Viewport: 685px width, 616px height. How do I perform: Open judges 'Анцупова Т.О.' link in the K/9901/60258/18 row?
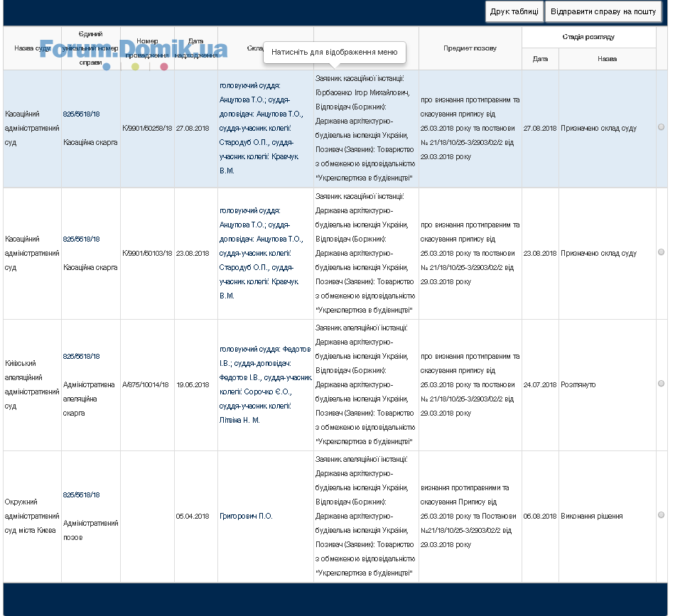[x=261, y=129]
